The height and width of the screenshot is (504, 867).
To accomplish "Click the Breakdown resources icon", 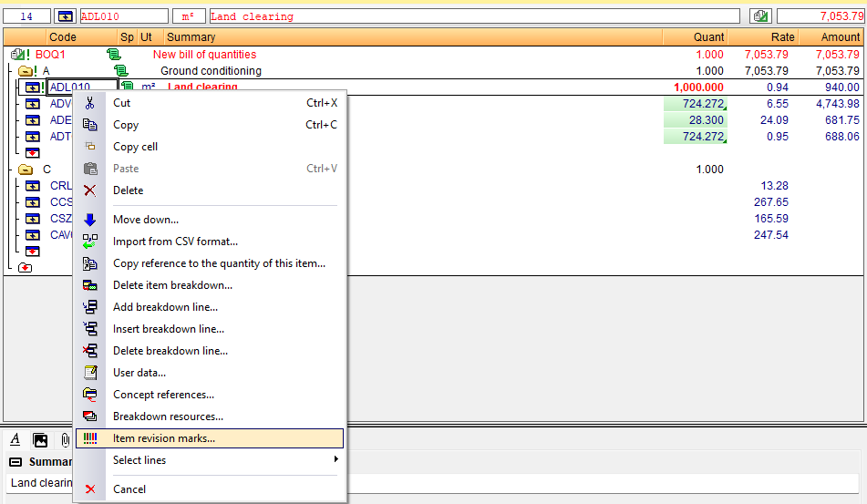I will pyautogui.click(x=89, y=417).
